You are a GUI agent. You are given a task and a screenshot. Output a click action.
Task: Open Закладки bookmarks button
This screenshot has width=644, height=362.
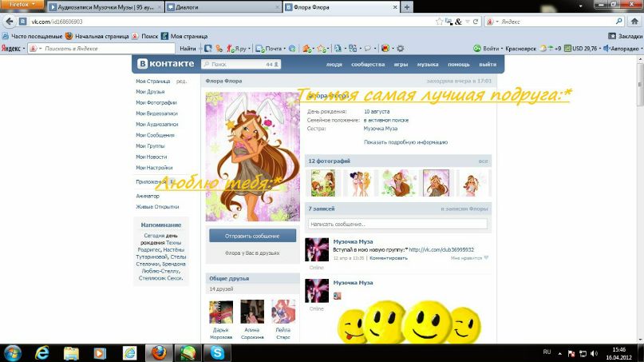pos(626,36)
